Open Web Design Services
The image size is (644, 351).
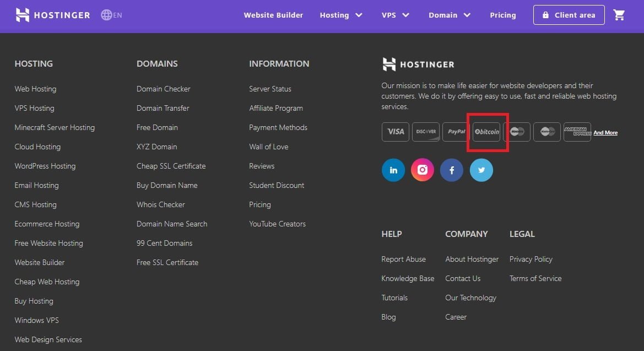pyautogui.click(x=48, y=339)
